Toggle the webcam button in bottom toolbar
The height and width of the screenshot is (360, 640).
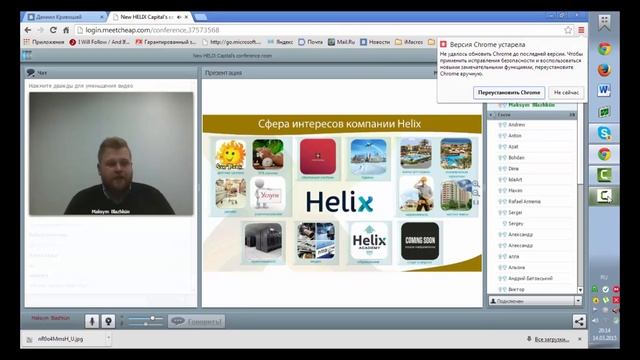(x=108, y=321)
